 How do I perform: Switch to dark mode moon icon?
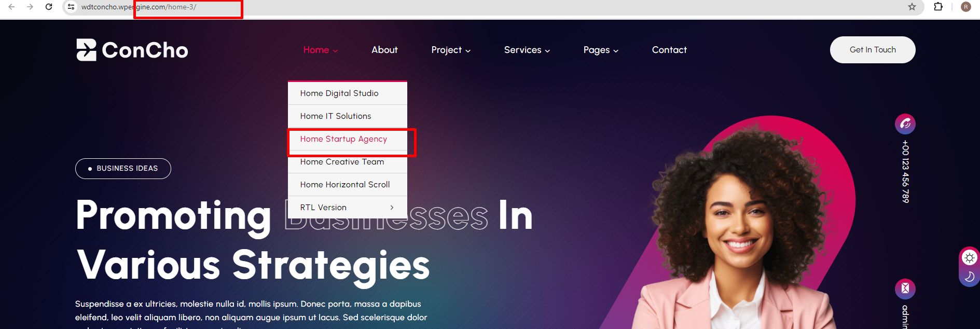pos(969,277)
